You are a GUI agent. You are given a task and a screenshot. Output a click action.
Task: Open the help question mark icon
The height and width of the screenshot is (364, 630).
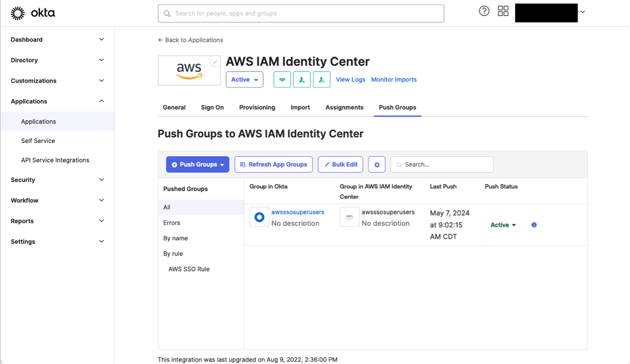484,10
